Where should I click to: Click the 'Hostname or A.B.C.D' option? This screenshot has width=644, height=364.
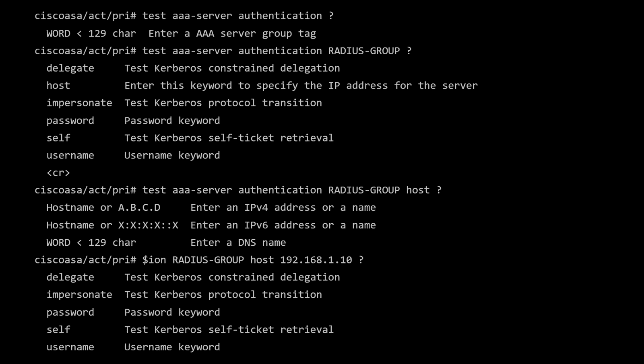[x=103, y=208]
